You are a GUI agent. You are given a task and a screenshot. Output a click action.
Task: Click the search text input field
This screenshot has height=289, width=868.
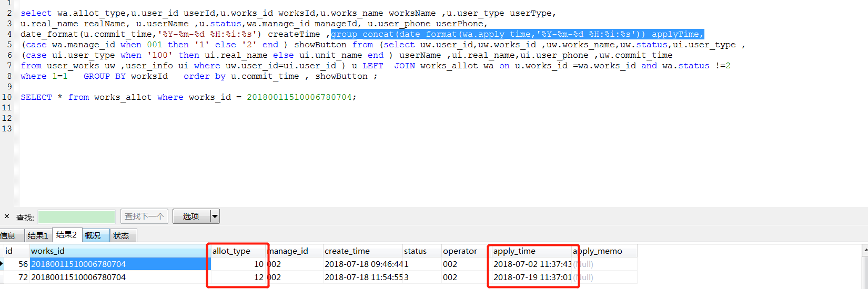coord(77,216)
